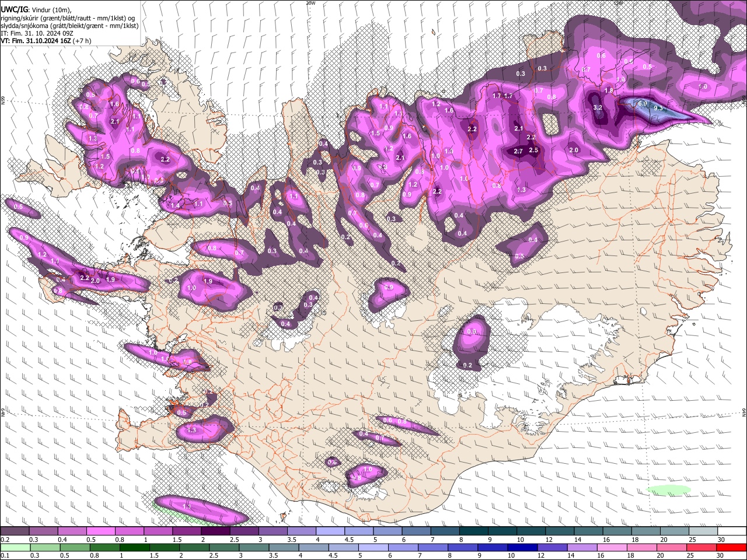This screenshot has width=747, height=560.
Task: Click the blue rain-scale swatch labeled 7
Action: (433, 547)
